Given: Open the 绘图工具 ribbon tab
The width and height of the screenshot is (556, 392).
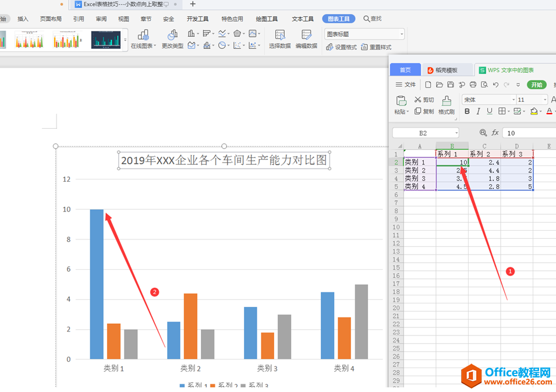Looking at the screenshot, I should 267,19.
